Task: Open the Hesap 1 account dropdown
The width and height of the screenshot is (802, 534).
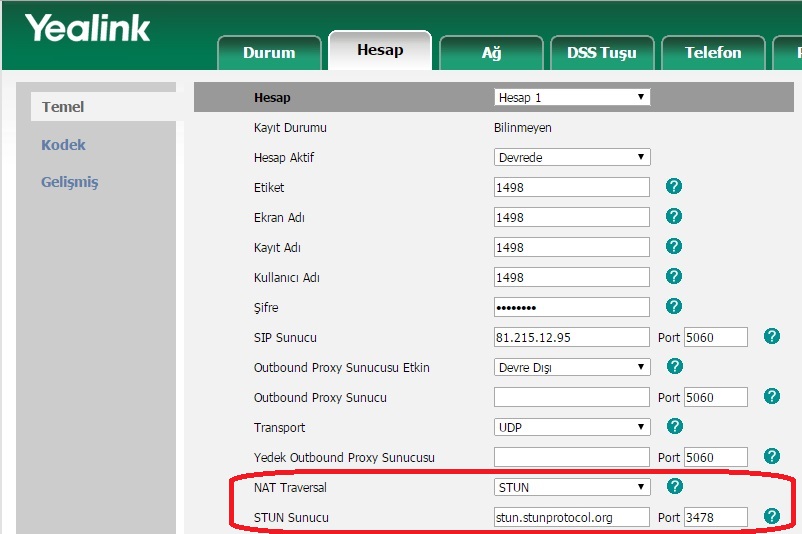Action: [x=572, y=97]
